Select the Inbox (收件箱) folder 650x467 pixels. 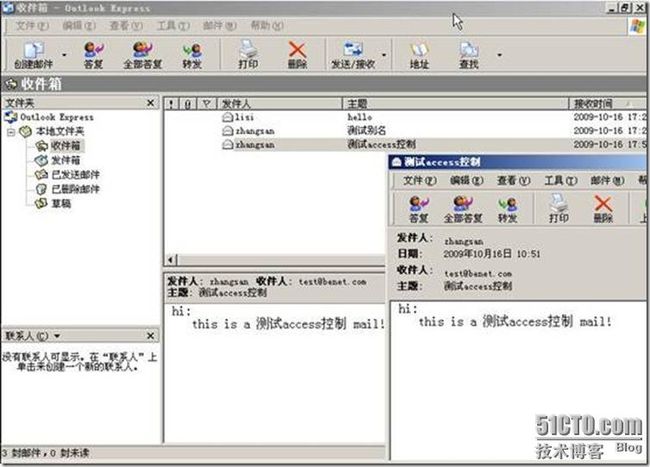tap(65, 146)
